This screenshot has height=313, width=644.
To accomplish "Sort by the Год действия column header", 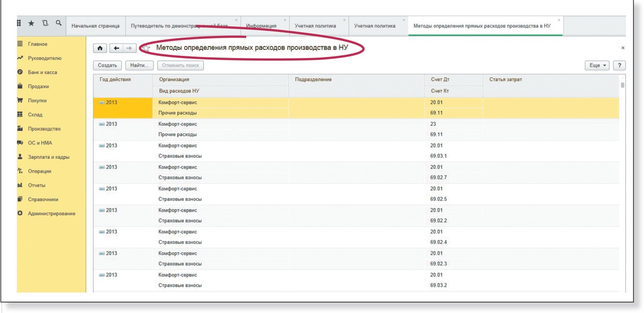I will coord(115,79).
